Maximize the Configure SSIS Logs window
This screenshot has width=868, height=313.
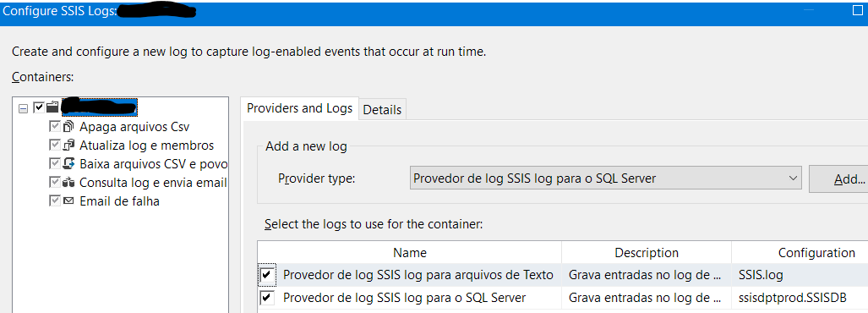coord(858,10)
